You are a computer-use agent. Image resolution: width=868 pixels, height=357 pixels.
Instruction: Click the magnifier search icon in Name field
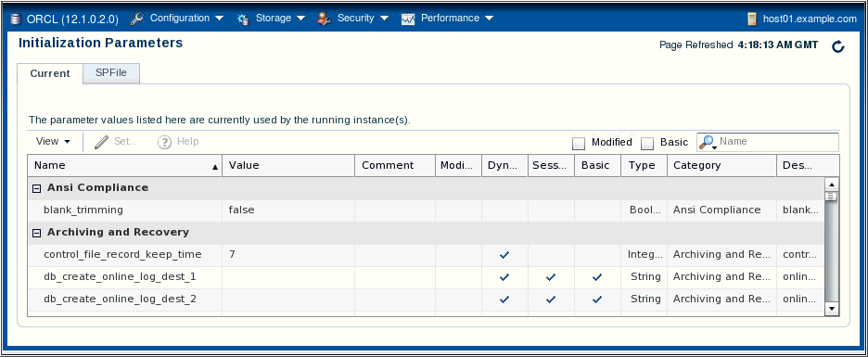point(707,142)
